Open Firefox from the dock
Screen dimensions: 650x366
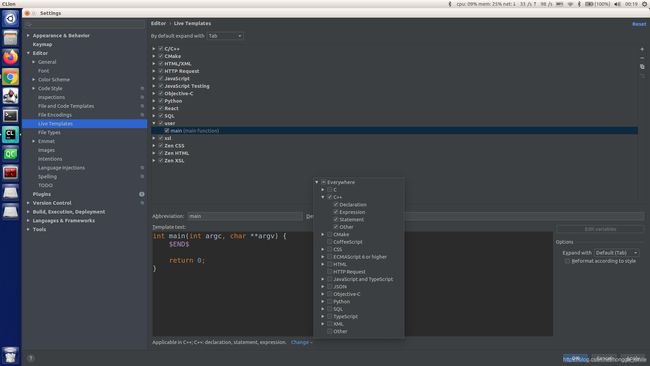pos(10,57)
